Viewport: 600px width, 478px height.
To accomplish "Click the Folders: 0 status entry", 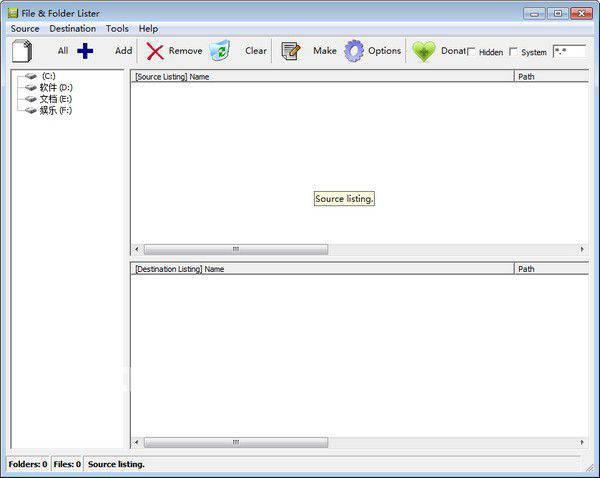I will [28, 464].
